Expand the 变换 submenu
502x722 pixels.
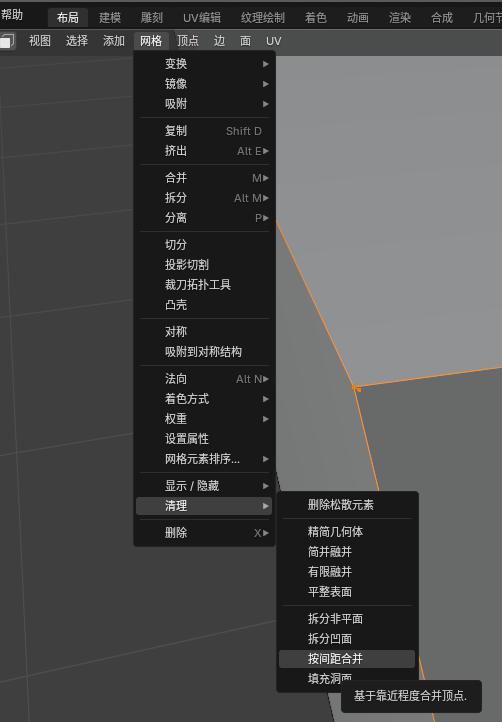[x=204, y=64]
